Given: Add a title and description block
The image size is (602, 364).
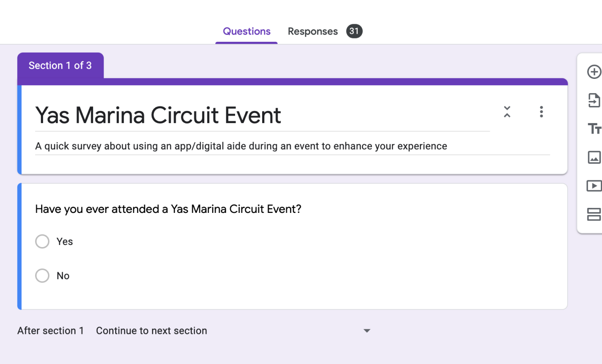Looking at the screenshot, I should [594, 129].
